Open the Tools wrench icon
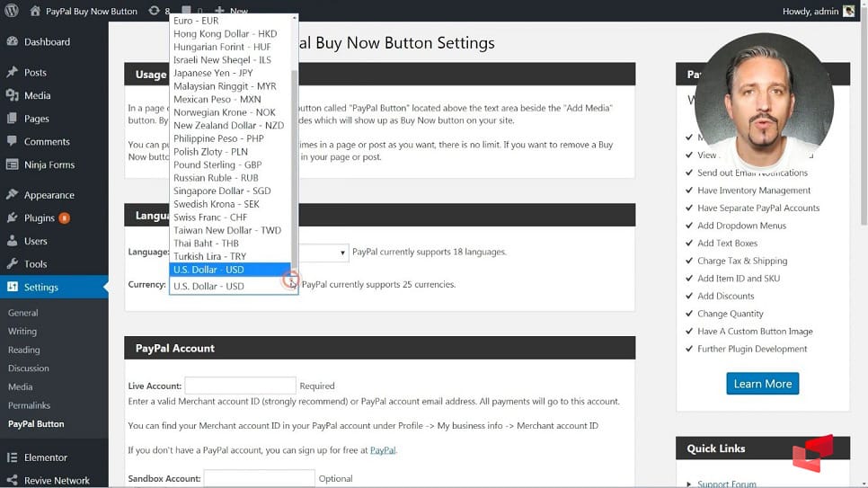Screen dimensions: 868x488 pos(12,264)
